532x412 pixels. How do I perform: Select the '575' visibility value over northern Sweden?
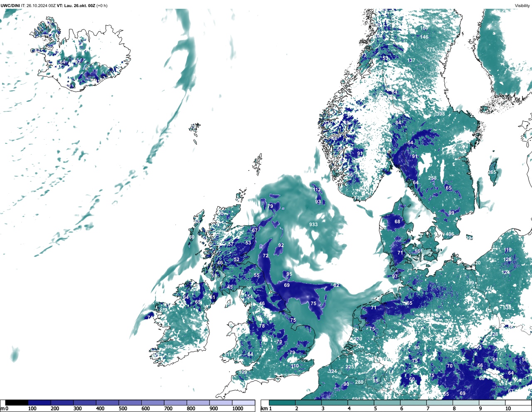(x=431, y=49)
